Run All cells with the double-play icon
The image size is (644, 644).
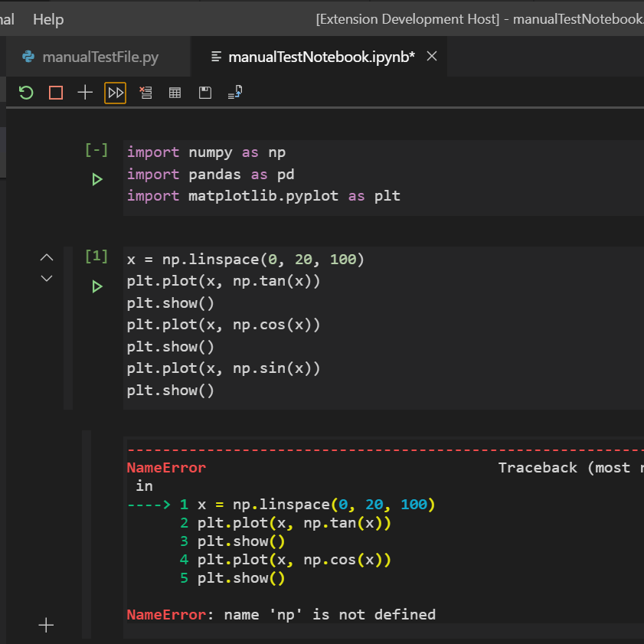(115, 92)
